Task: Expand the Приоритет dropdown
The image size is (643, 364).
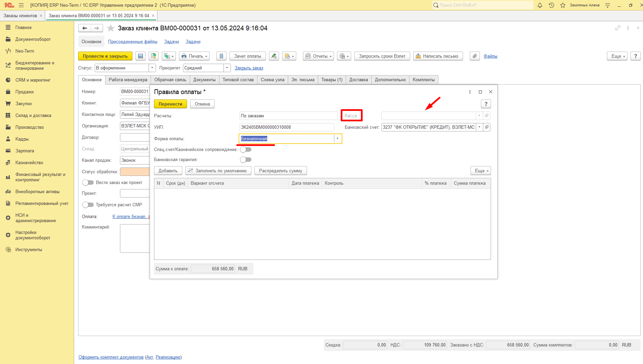Action: pyautogui.click(x=227, y=68)
